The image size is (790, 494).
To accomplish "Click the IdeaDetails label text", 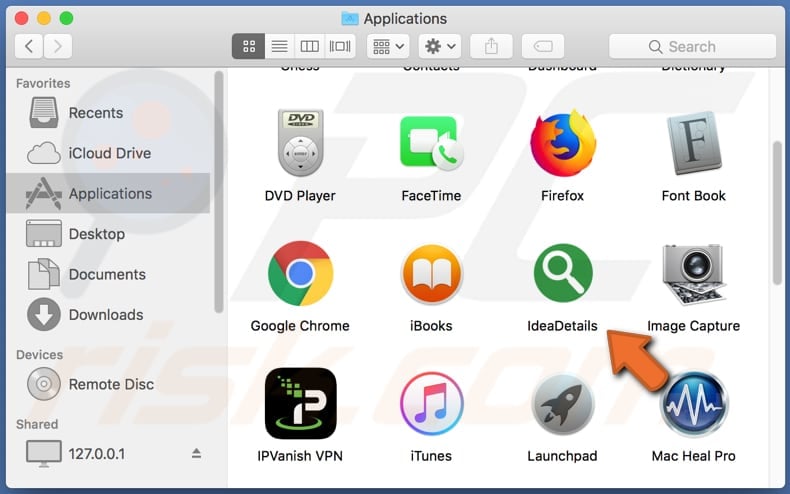I will coord(562,326).
